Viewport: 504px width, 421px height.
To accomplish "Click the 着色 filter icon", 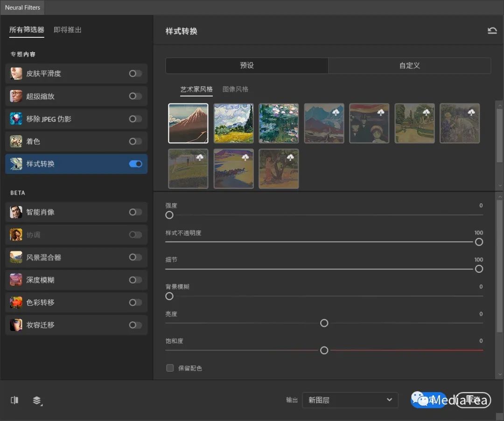I will pyautogui.click(x=16, y=141).
